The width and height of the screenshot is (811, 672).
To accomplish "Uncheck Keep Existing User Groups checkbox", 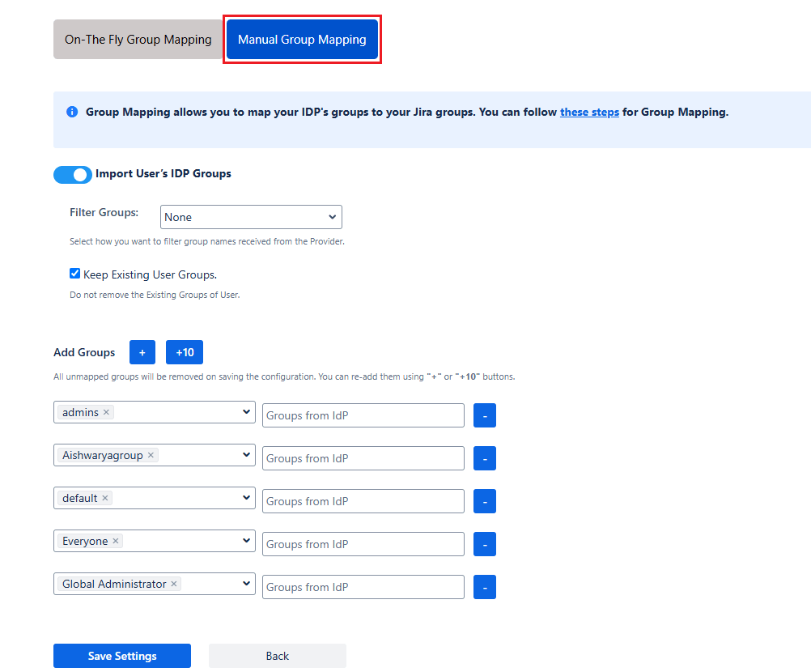I will coord(75,274).
